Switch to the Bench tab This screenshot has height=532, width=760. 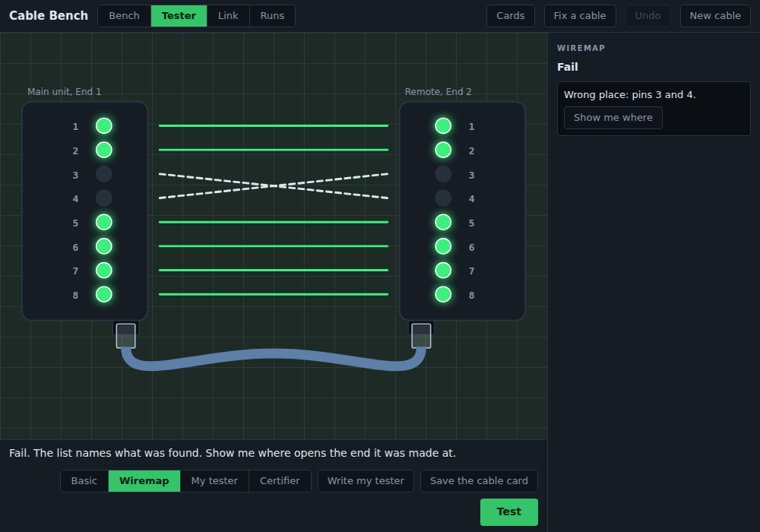click(x=124, y=16)
